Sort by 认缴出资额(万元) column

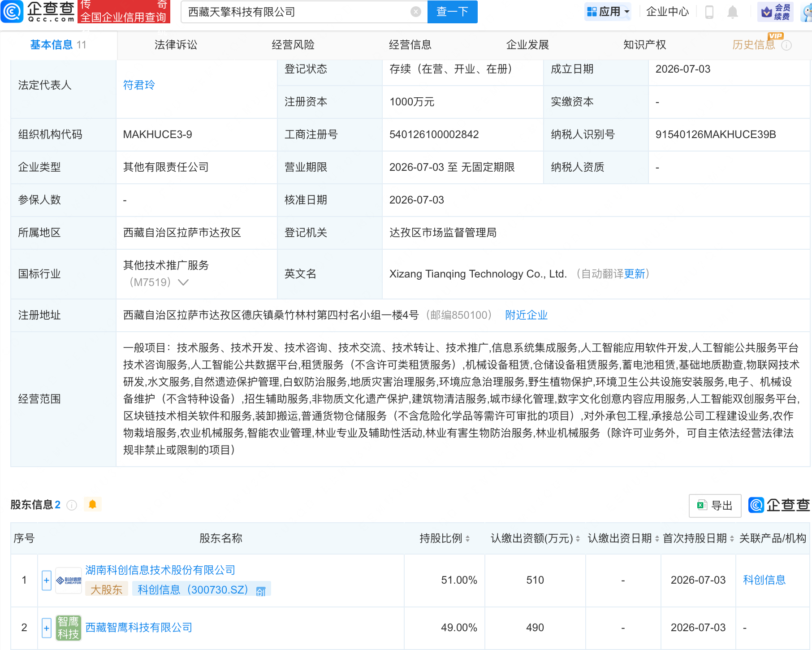(x=578, y=539)
